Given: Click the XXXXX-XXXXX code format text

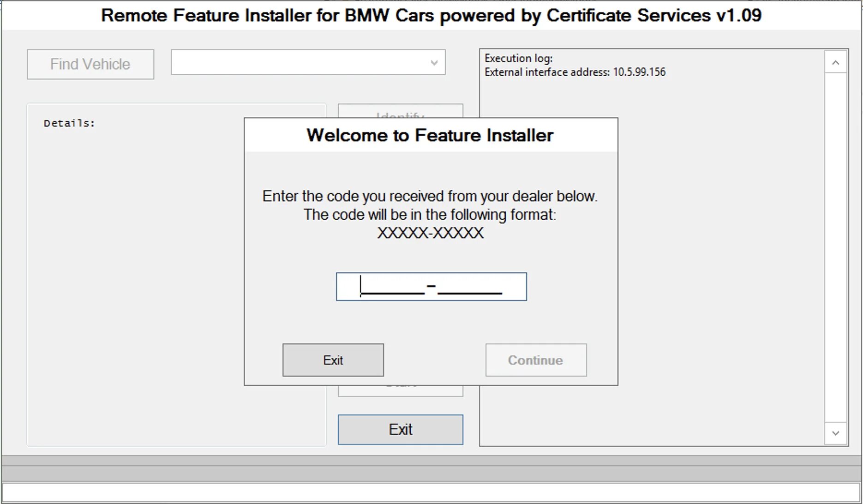Looking at the screenshot, I should point(431,233).
